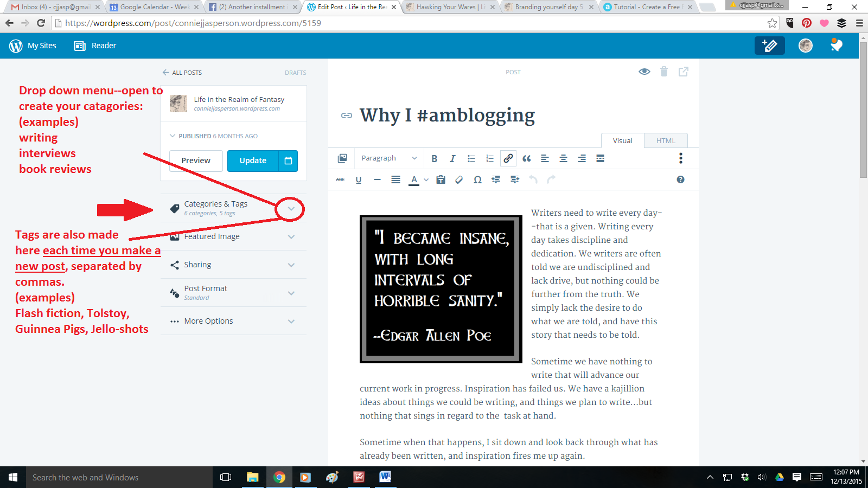Open the Paragraph style dropdown

tap(389, 158)
